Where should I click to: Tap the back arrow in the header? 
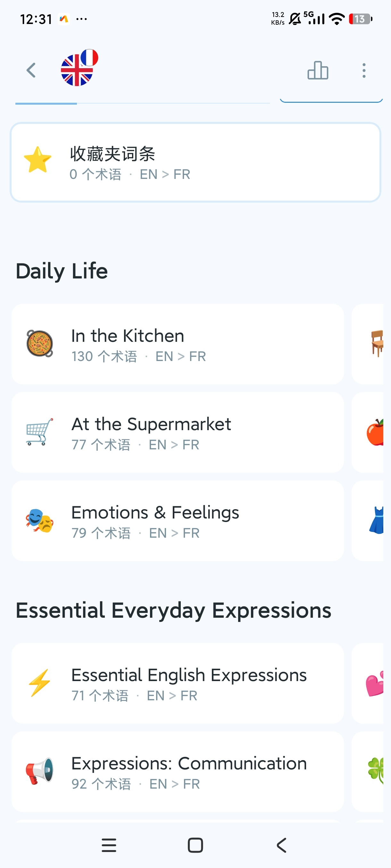pyautogui.click(x=31, y=70)
